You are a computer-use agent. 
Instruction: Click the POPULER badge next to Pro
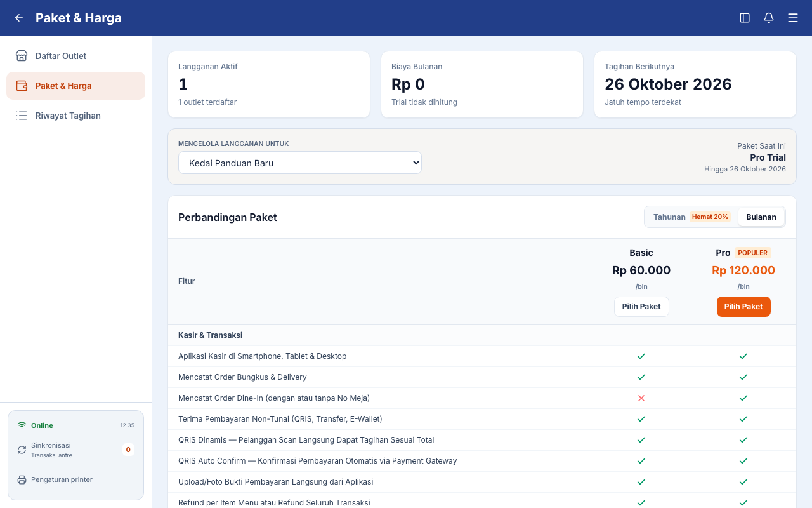(753, 253)
